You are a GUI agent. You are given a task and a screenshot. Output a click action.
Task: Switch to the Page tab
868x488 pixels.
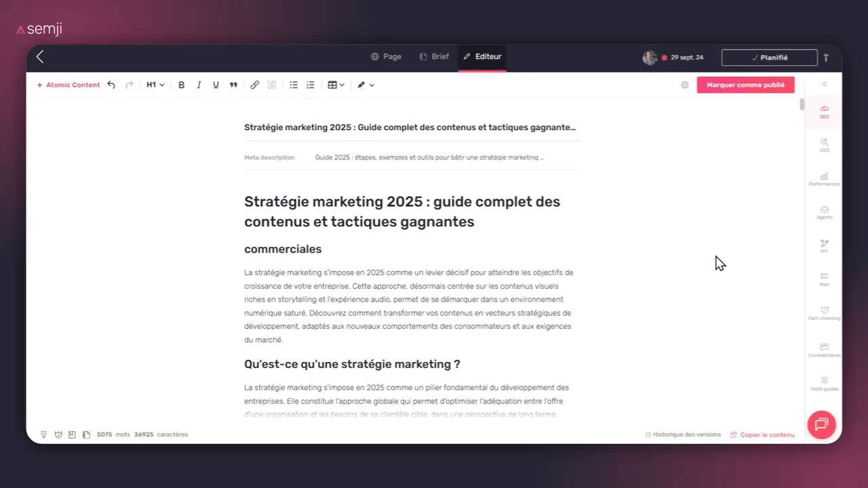[x=386, y=57]
